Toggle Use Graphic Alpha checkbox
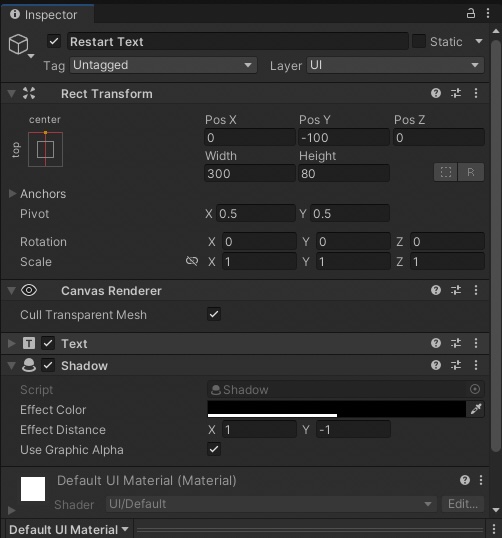The width and height of the screenshot is (502, 538). pyautogui.click(x=214, y=449)
